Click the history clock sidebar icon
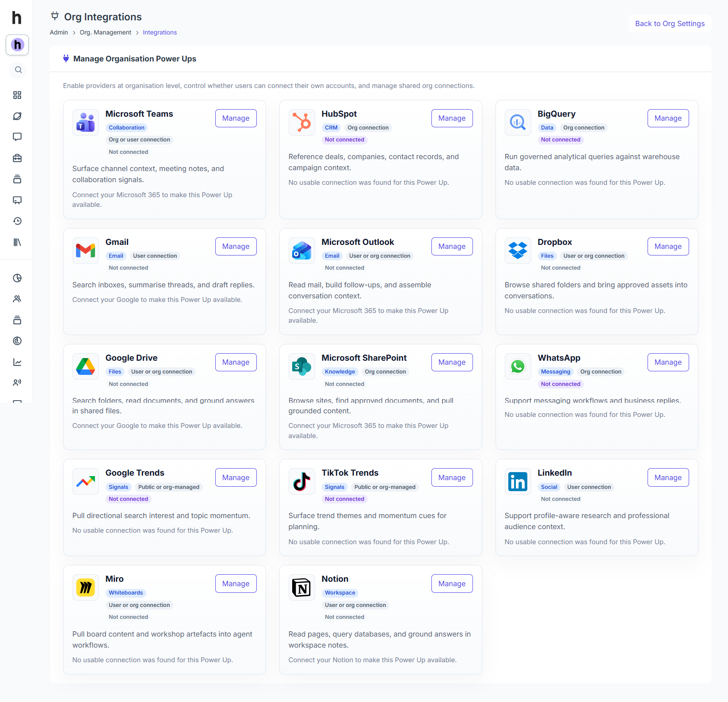This screenshot has width=728, height=702. tap(17, 221)
